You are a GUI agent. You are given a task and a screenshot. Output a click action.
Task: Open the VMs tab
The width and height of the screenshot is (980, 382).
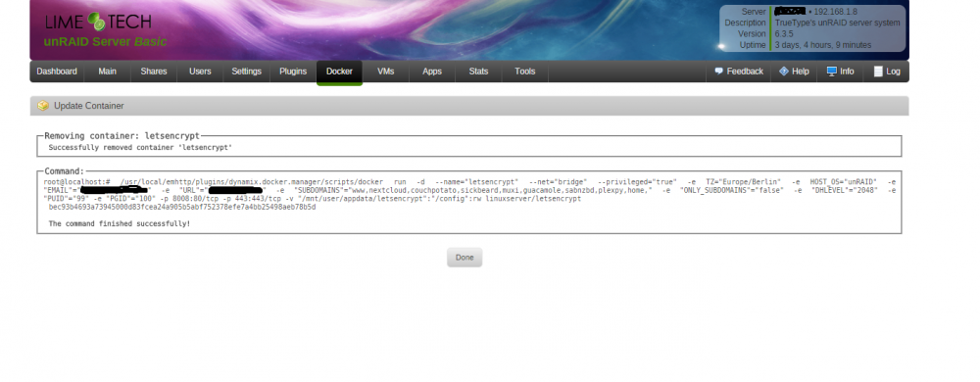pyautogui.click(x=385, y=72)
